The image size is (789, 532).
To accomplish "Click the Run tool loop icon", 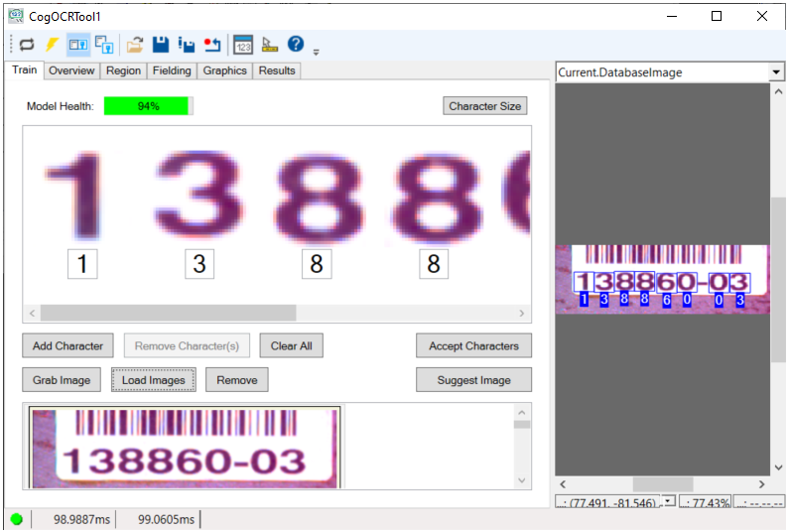I will (x=26, y=45).
